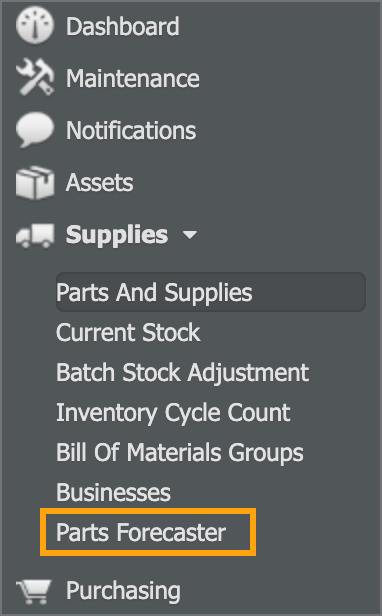This screenshot has height=616, width=382.
Task: Click the Notifications speech bubble icon
Action: click(x=35, y=130)
